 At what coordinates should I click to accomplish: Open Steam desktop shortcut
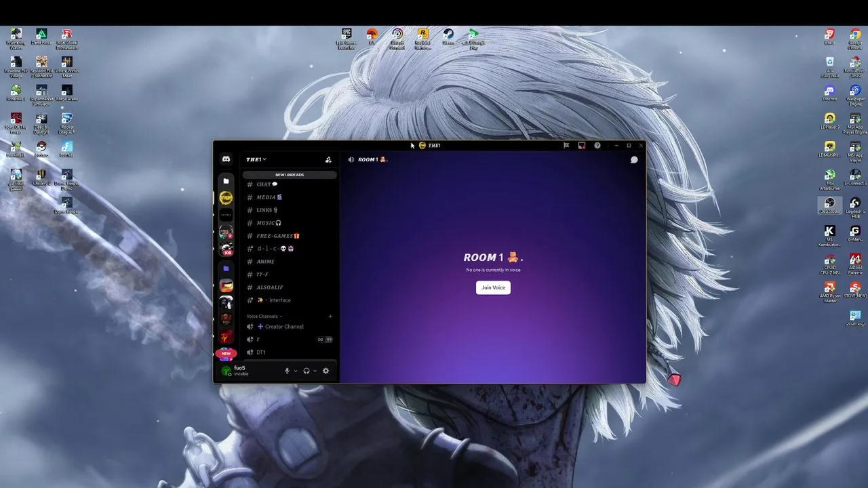pyautogui.click(x=448, y=37)
